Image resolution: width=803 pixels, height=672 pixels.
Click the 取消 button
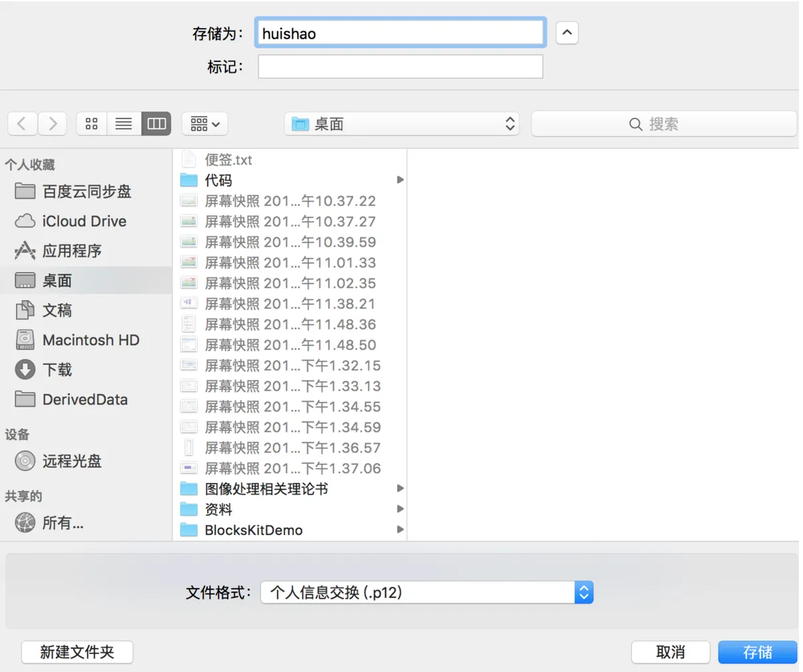(670, 652)
